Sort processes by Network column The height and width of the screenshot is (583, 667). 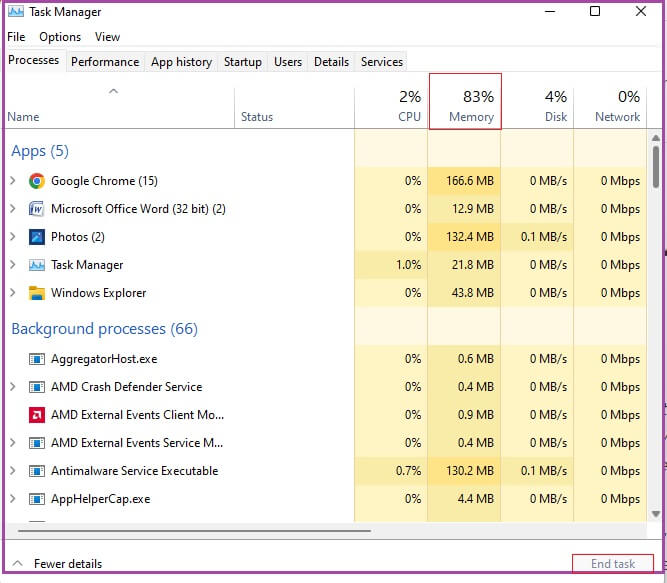coord(610,108)
